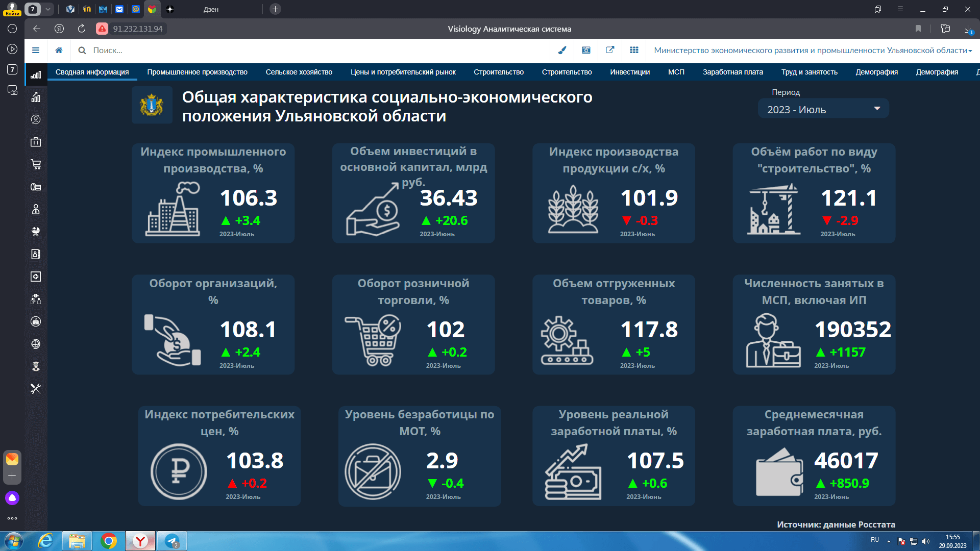Screen dimensions: 980x551
Task: Select the shopping cart sidebar icon
Action: 36,164
